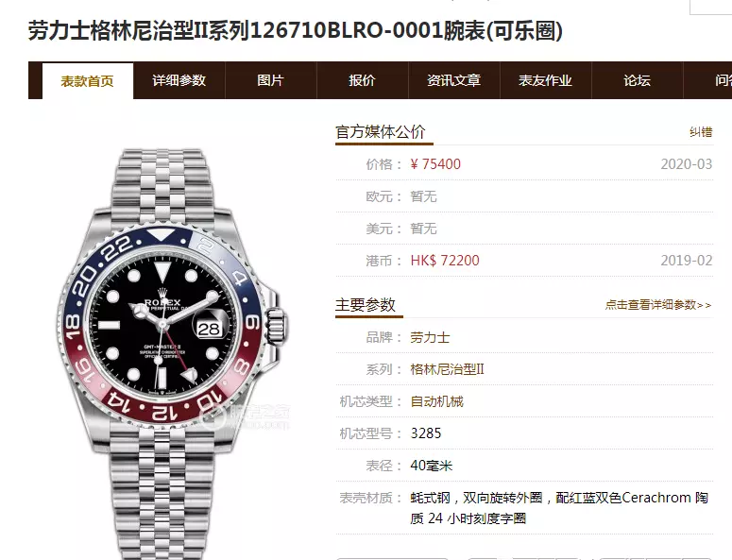Switch to the 详细参数 tab
The width and height of the screenshot is (732, 560).
point(179,80)
